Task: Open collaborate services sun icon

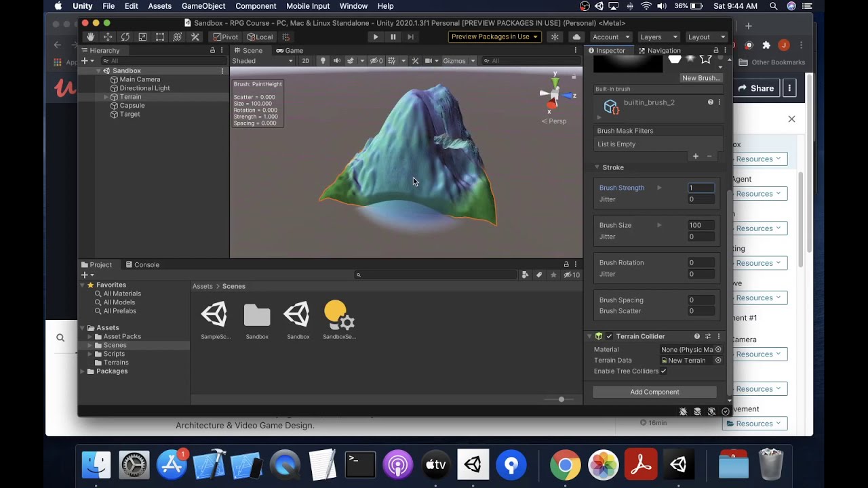Action: coord(555,37)
